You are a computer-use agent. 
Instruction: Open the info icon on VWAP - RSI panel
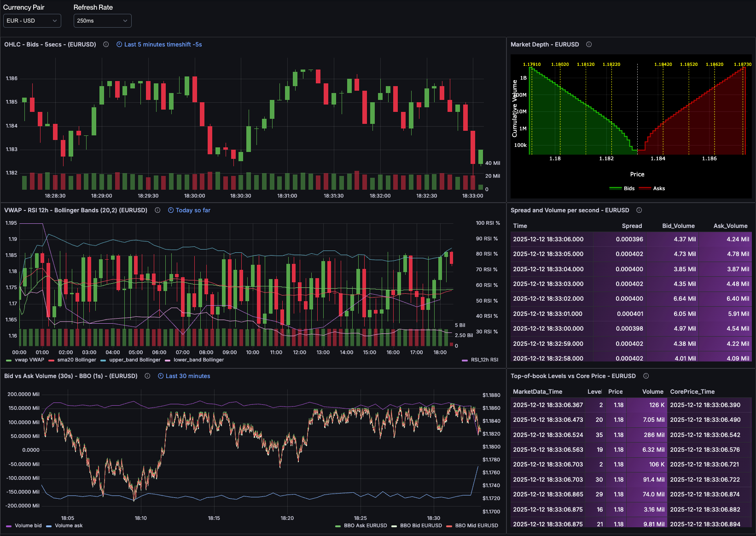coord(157,210)
